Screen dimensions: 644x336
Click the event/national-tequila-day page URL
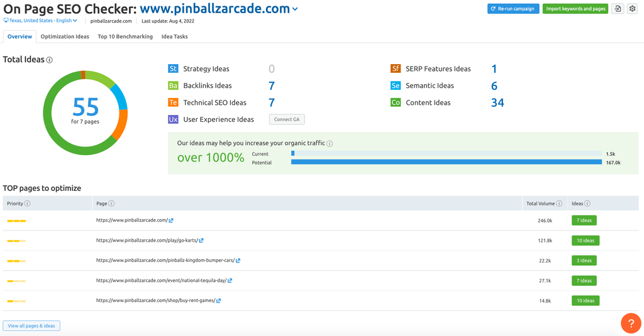click(x=162, y=281)
